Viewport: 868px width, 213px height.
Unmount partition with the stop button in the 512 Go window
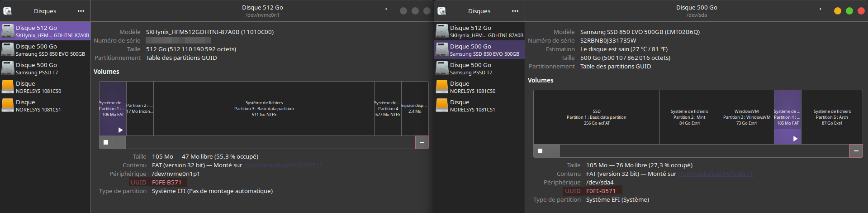point(106,142)
